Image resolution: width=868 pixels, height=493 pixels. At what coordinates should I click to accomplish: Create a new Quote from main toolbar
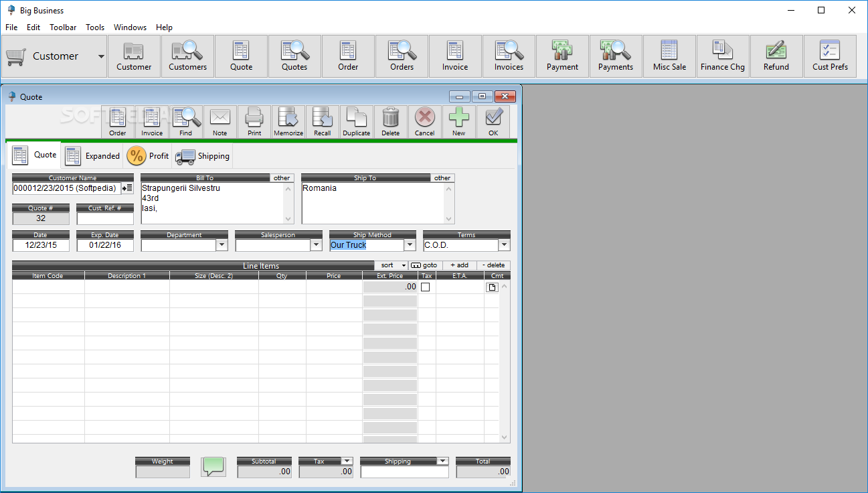click(241, 56)
